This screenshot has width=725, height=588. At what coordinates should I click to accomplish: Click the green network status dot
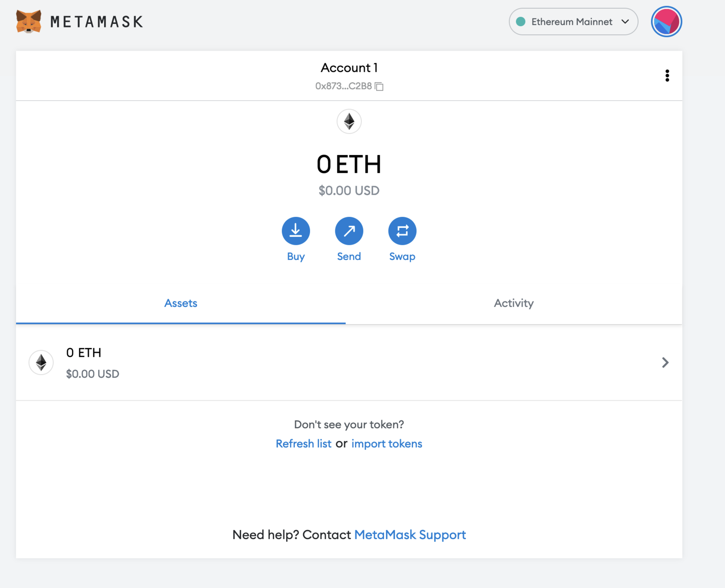tap(520, 22)
